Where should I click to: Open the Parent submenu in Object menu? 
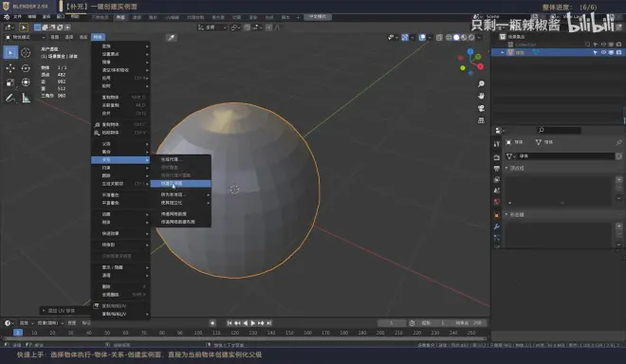(x=120, y=144)
